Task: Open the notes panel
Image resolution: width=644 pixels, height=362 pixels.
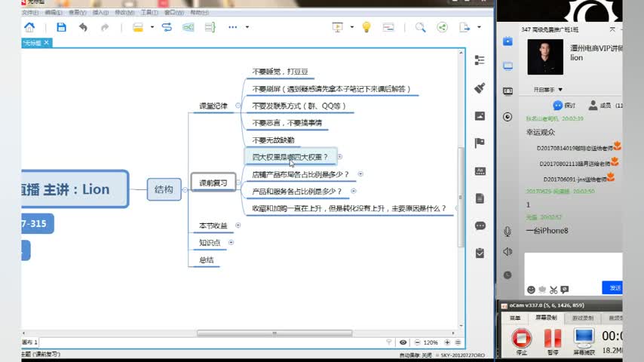Action: (x=480, y=198)
